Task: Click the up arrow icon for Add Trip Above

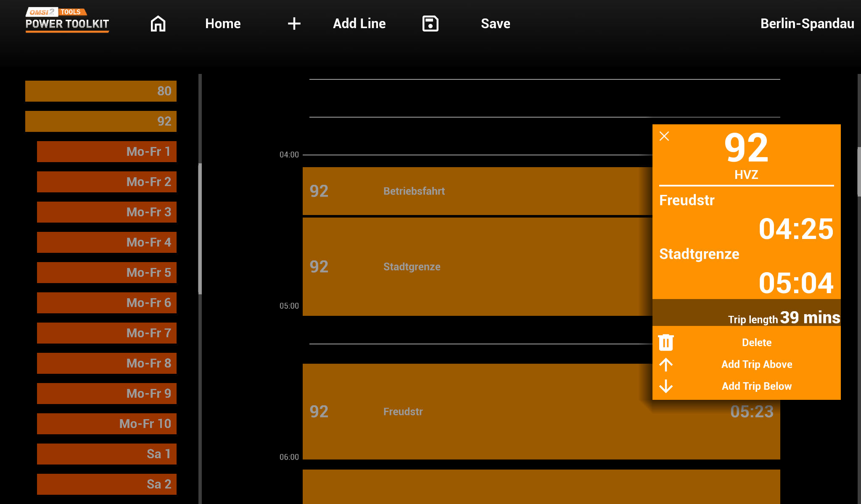Action: 666,364
